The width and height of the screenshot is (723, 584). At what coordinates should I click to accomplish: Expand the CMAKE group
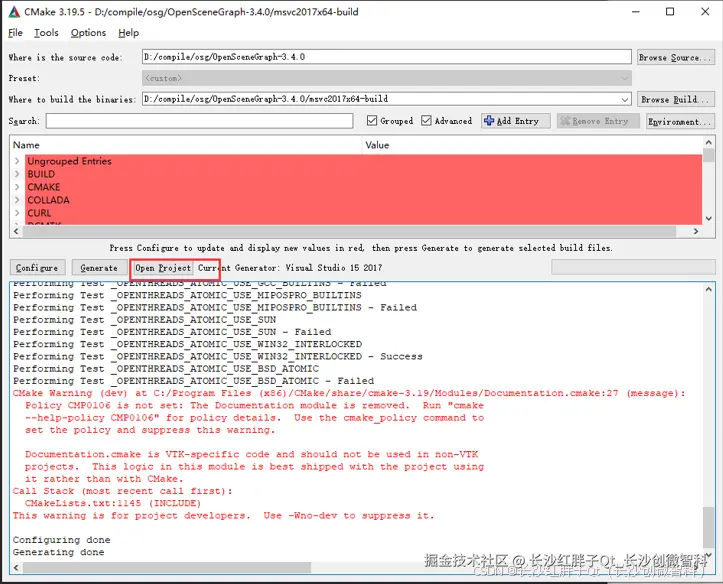point(17,187)
